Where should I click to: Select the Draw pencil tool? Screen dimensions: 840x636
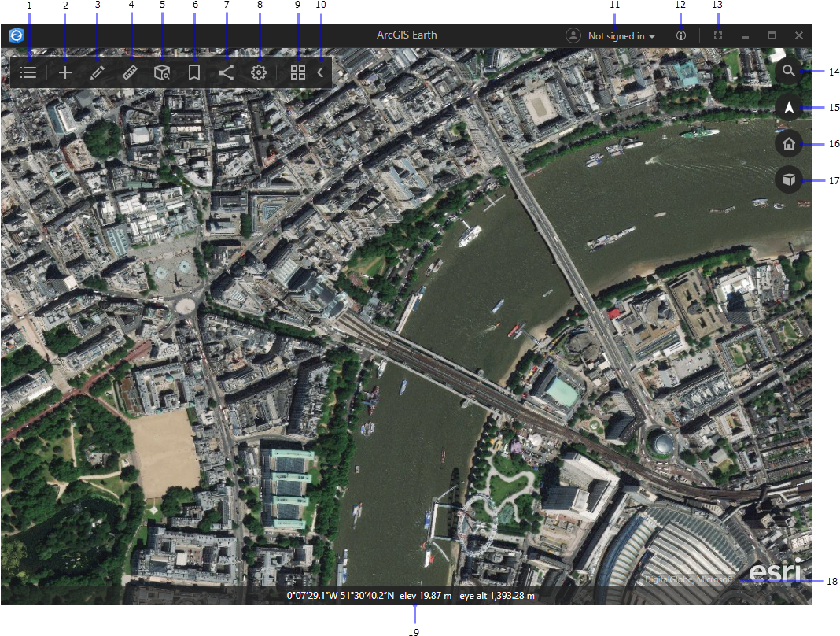coord(98,73)
